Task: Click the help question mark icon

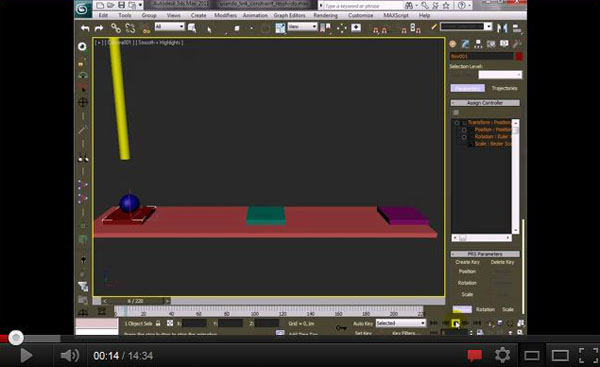Action: 461,5
